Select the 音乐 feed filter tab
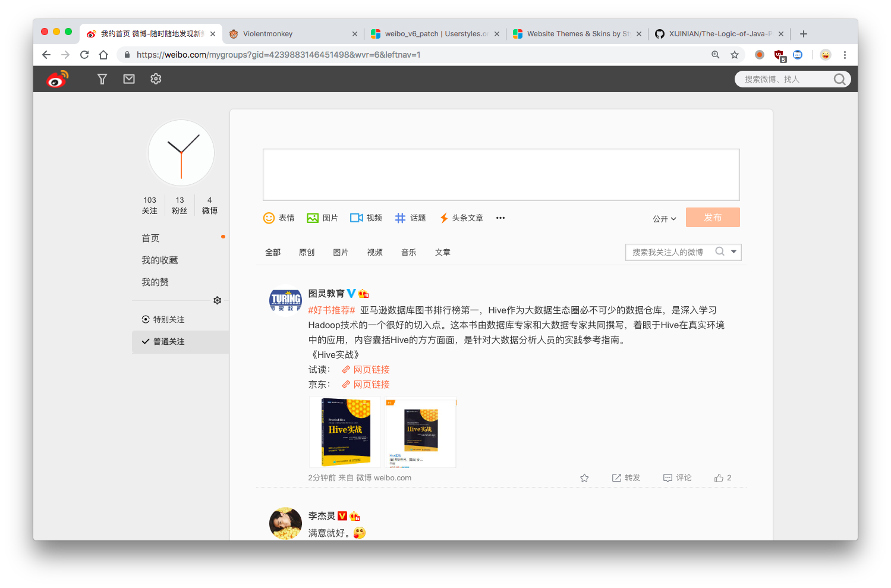Image resolution: width=891 pixels, height=588 pixels. 409,253
